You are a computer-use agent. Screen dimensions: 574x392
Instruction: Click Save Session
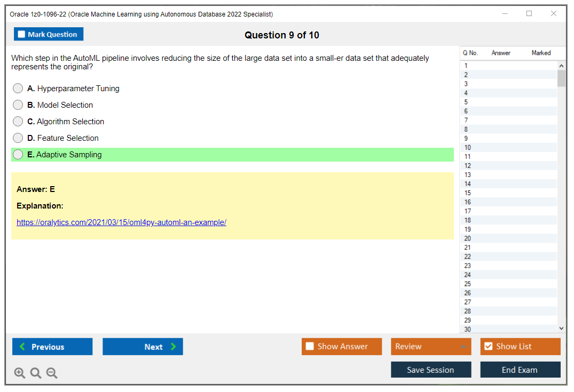click(x=431, y=369)
